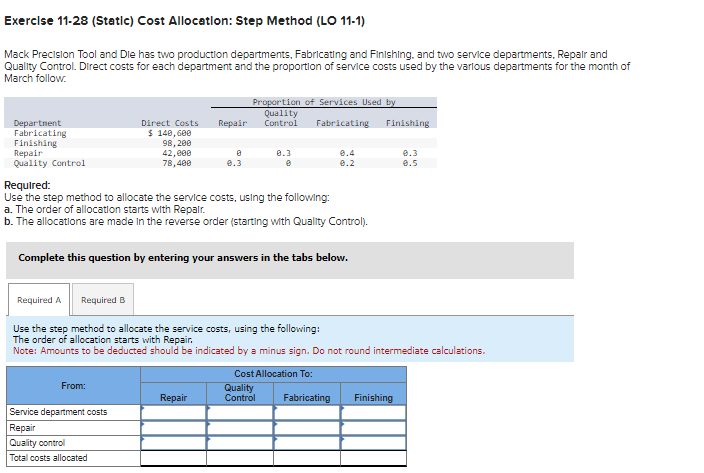This screenshot has width=704, height=473.
Task: Click Total costs allocated Finishing cell
Action: pyautogui.click(x=374, y=458)
